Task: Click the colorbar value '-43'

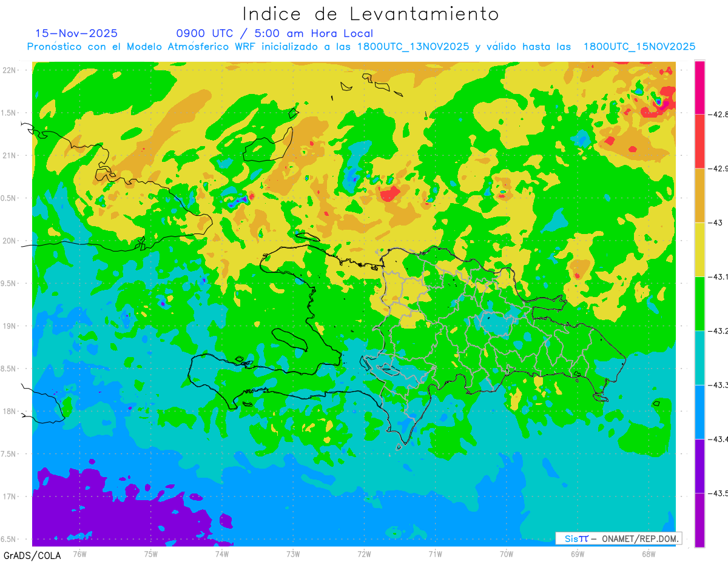Action: pyautogui.click(x=715, y=222)
